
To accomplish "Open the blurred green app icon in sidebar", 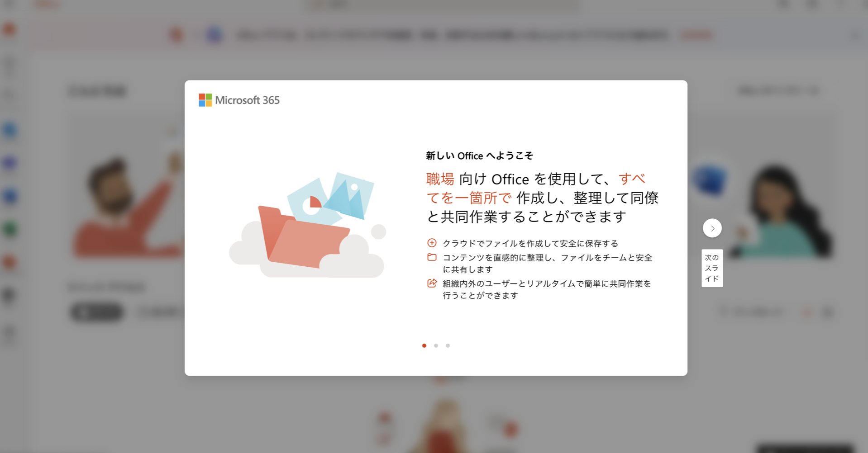I will coord(10,229).
